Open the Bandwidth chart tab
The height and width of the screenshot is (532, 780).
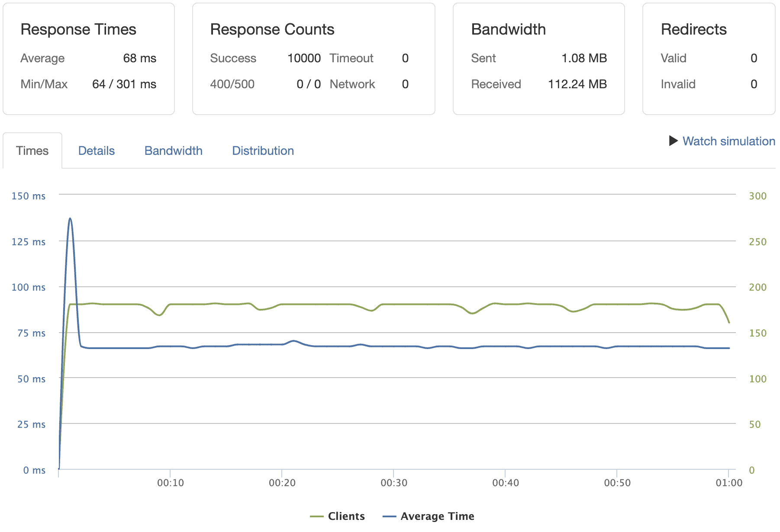173,151
